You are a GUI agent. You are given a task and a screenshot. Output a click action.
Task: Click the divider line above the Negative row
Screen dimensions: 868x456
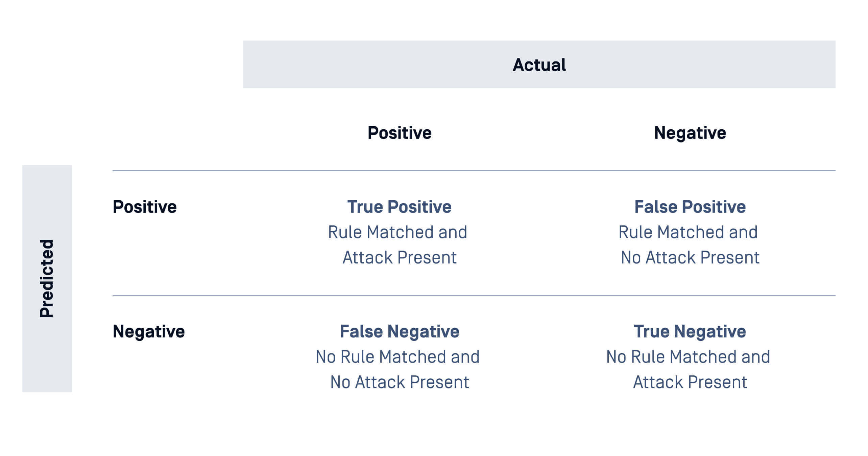click(473, 296)
